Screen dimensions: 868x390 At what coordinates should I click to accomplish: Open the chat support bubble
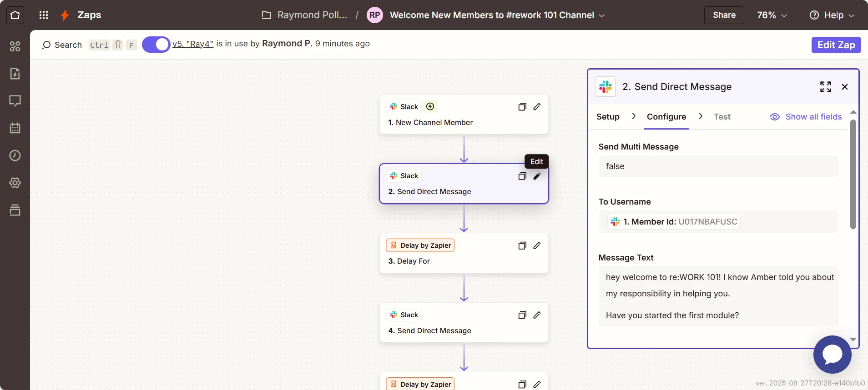[x=833, y=355]
